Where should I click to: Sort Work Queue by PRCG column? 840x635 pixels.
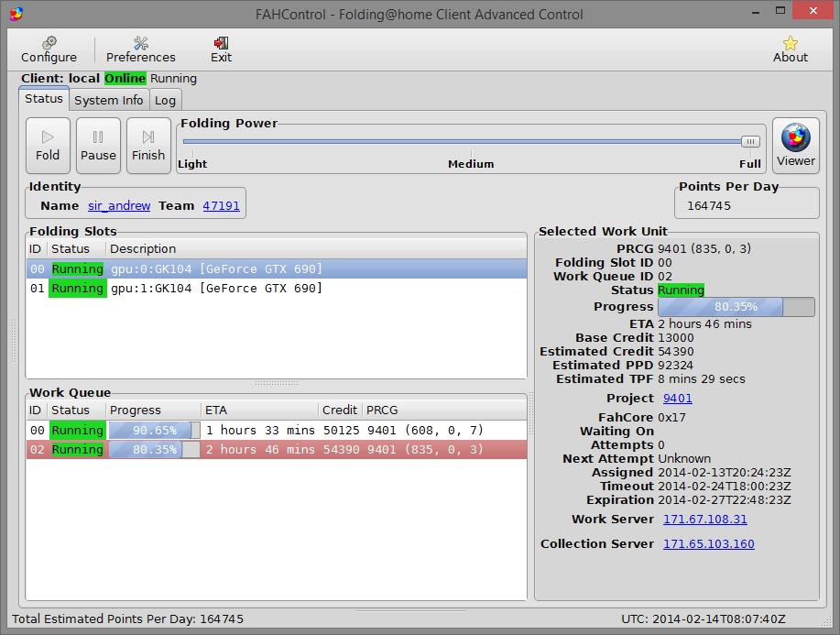click(x=444, y=410)
